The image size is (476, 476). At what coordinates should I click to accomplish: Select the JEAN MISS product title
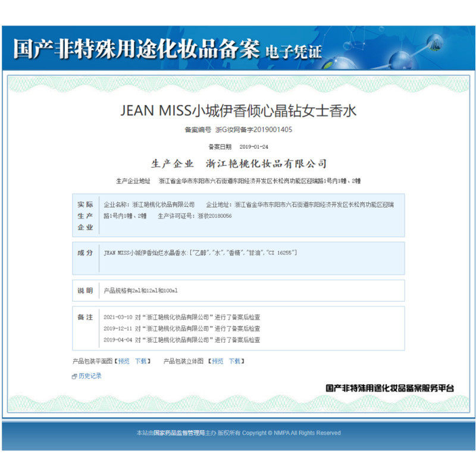tap(238, 111)
